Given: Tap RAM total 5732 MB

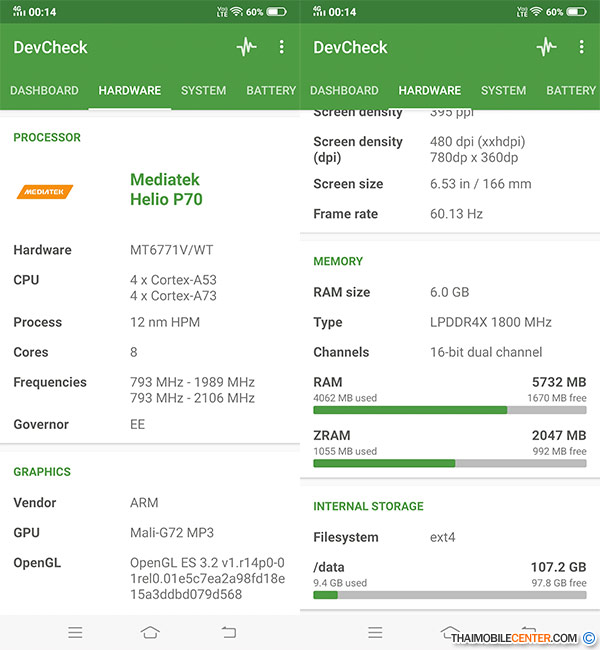Looking at the screenshot, I should click(x=559, y=382).
